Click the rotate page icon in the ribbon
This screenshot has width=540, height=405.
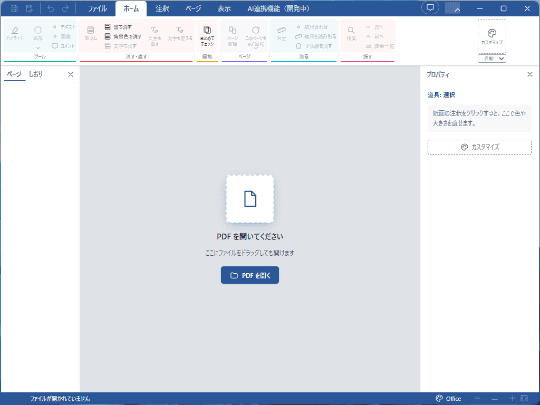pyautogui.click(x=256, y=30)
